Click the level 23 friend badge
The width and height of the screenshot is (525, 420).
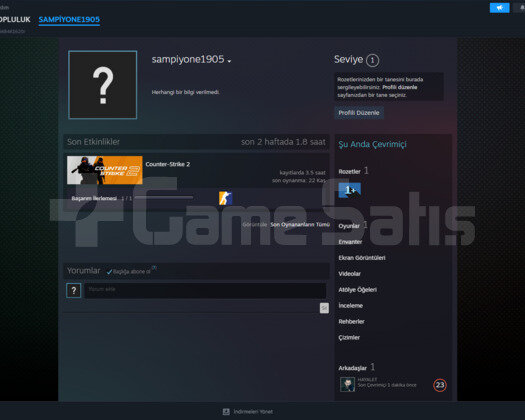pyautogui.click(x=440, y=385)
